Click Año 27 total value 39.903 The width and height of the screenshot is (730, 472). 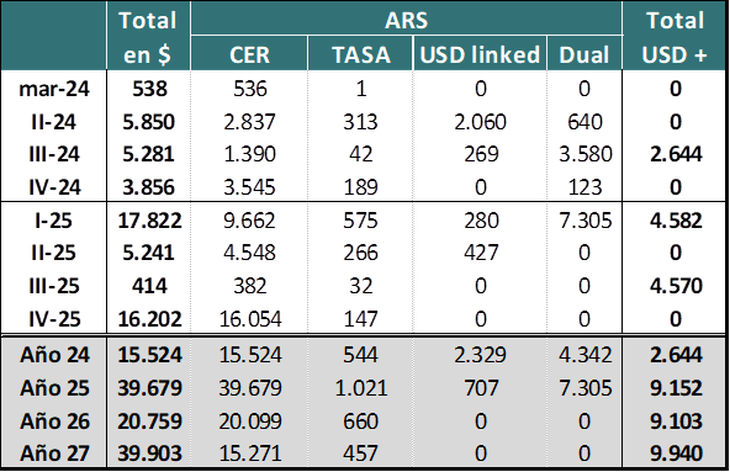[147, 453]
